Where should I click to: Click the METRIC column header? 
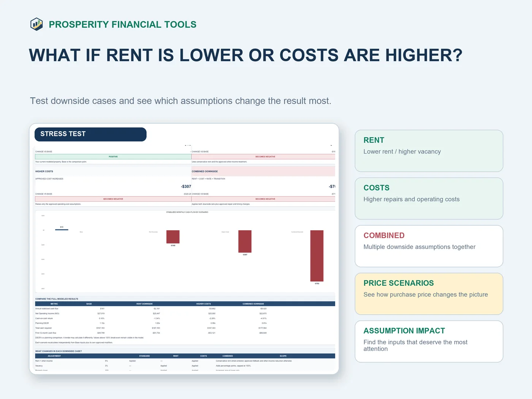(x=54, y=304)
